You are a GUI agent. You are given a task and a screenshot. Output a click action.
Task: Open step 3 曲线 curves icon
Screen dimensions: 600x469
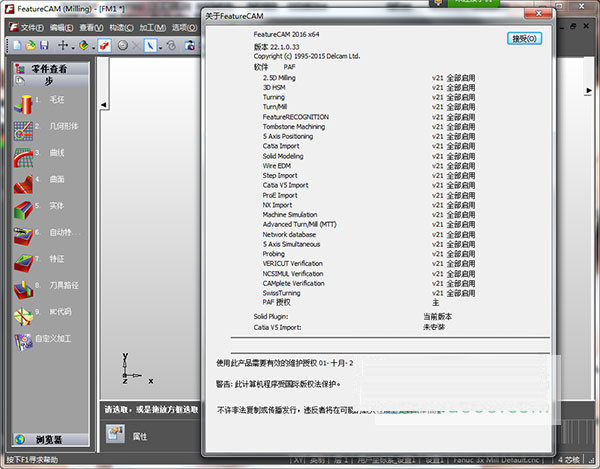pos(23,158)
